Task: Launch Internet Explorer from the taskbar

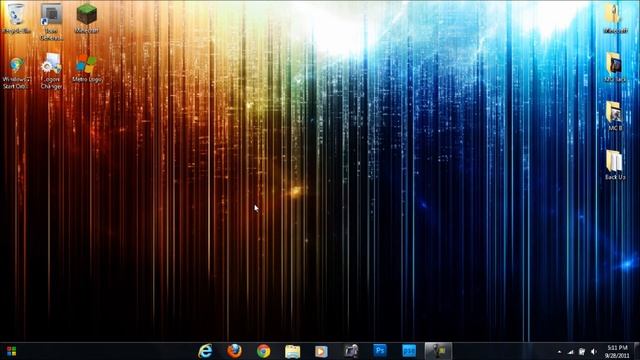Action: pos(205,351)
